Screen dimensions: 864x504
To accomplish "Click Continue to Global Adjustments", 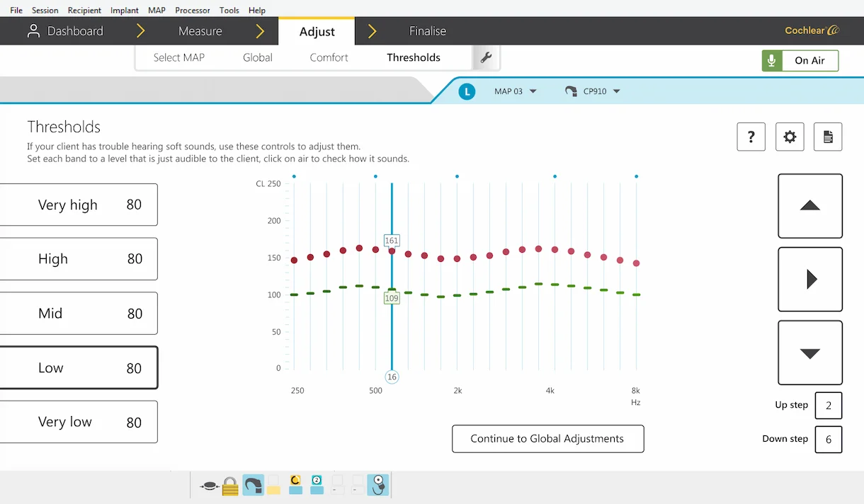I will (547, 439).
